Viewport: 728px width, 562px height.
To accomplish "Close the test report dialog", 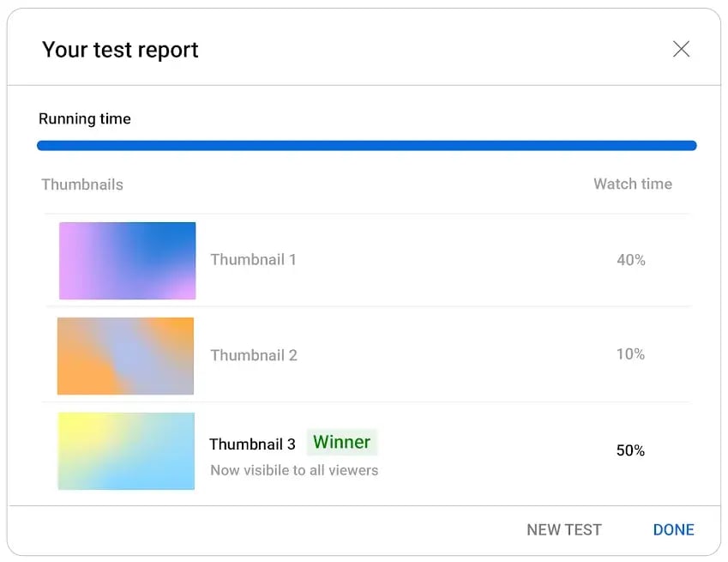I will (x=681, y=50).
